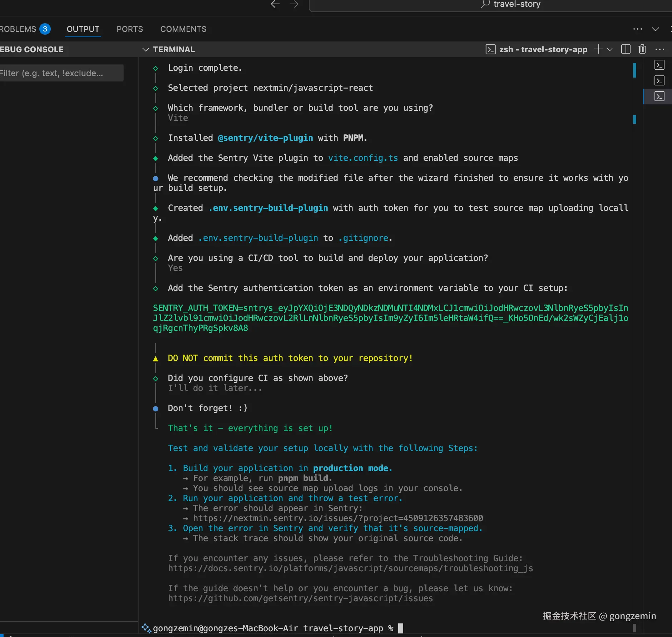
Task: Collapse the panel with the chevron
Action: coord(656,29)
